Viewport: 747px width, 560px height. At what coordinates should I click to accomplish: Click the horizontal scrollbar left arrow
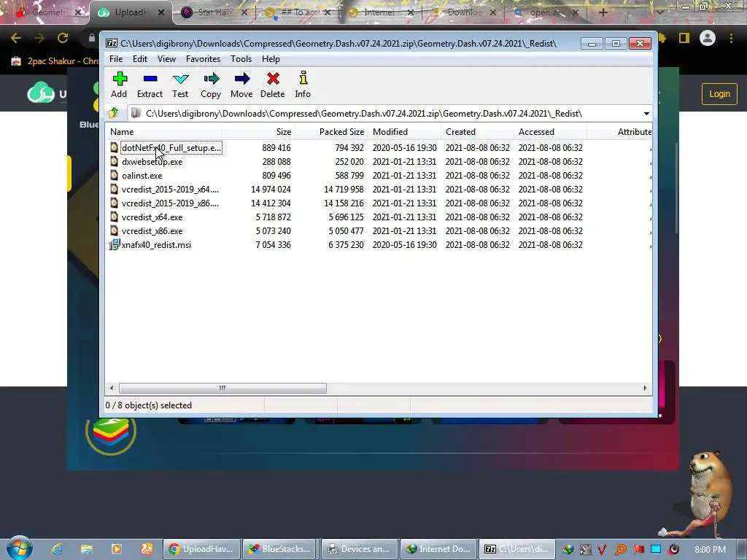coord(112,388)
